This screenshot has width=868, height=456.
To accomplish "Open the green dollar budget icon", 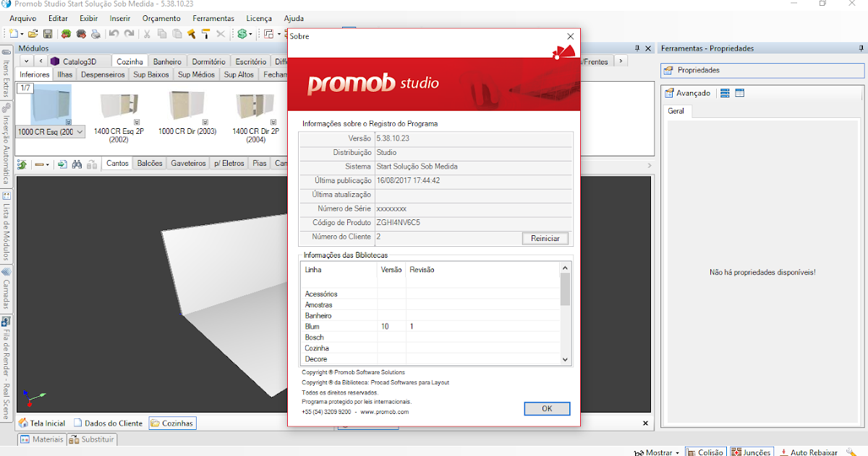I will point(243,33).
